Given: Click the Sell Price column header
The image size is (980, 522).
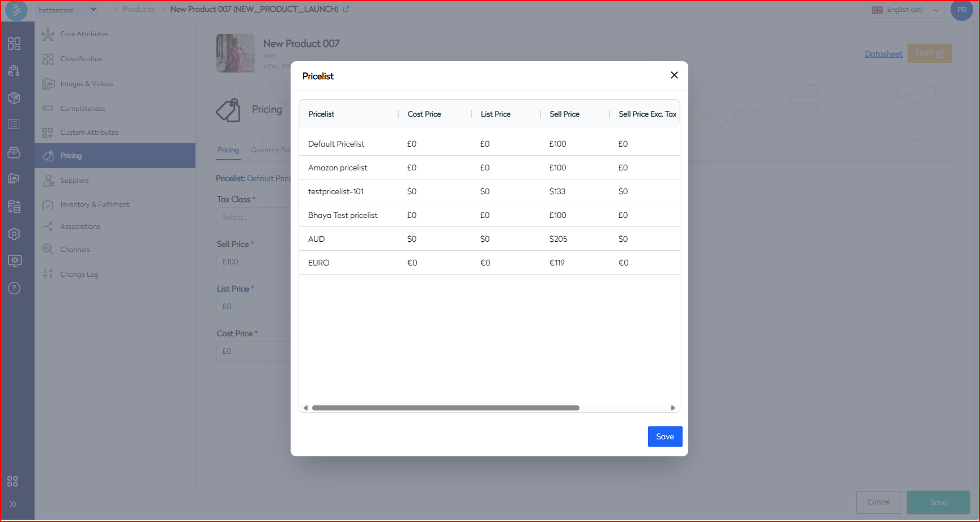Looking at the screenshot, I should point(564,114).
